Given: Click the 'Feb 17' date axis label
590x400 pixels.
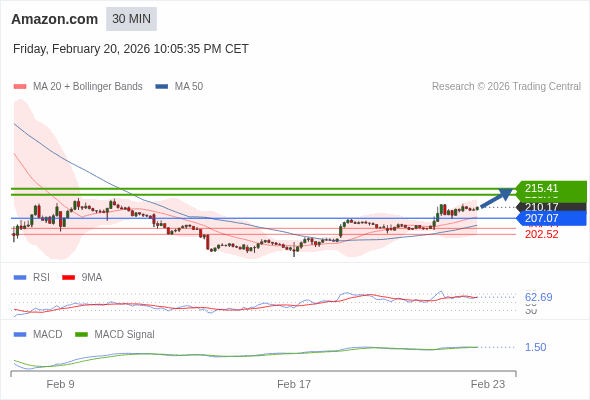Looking at the screenshot, I should tap(294, 384).
